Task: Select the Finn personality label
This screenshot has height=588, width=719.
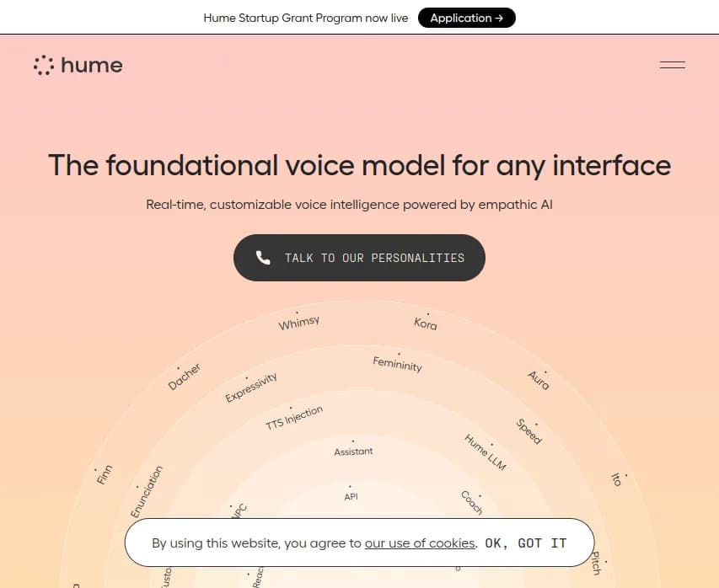Action: 105,475
